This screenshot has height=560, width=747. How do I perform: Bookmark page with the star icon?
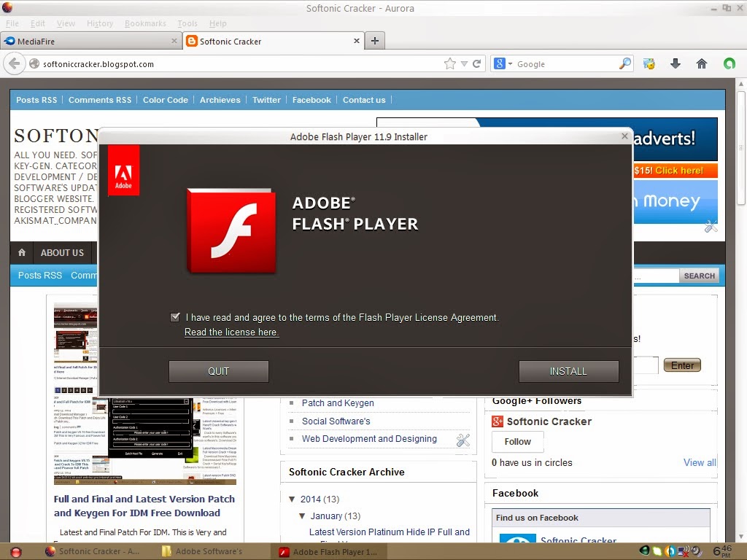(449, 64)
